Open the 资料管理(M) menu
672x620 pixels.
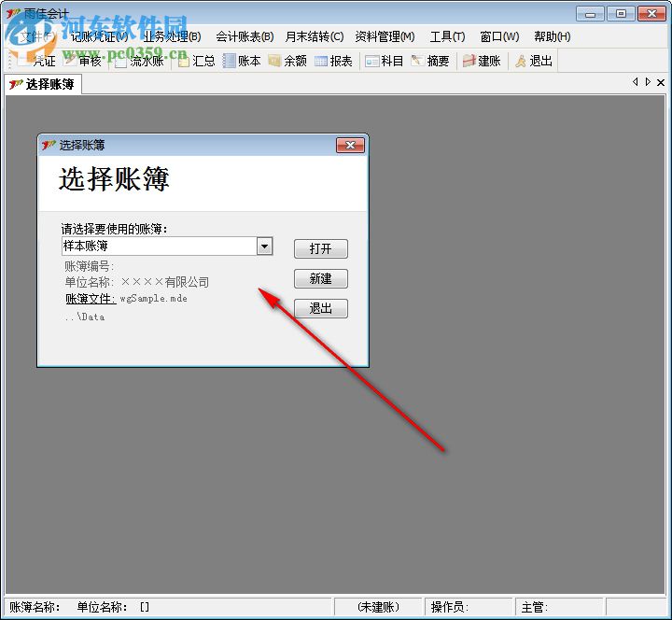point(385,36)
